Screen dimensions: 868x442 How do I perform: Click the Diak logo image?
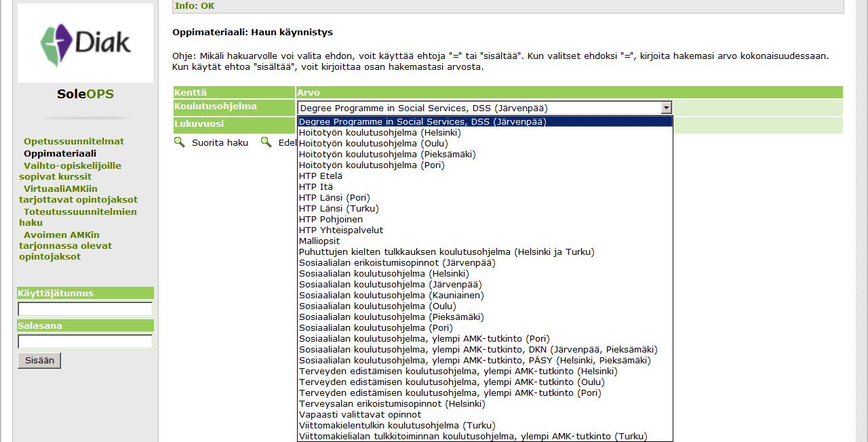pos(85,43)
